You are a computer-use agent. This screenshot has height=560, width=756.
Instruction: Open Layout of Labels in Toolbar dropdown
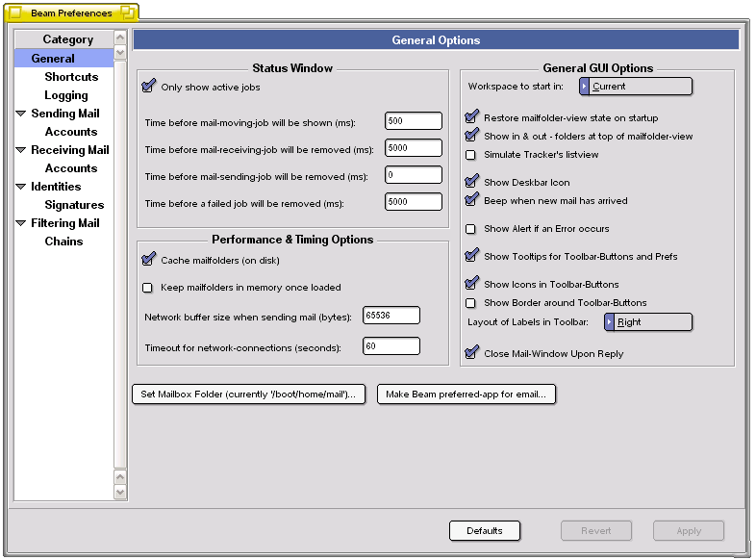[647, 322]
